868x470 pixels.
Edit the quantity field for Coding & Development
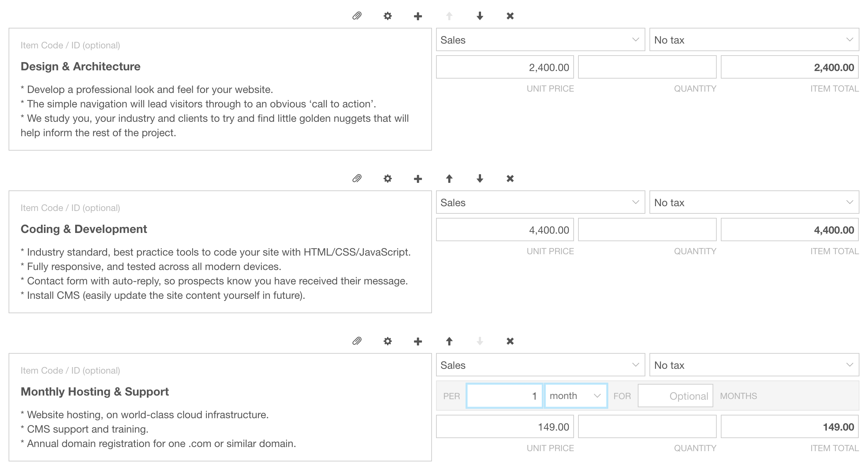point(647,230)
